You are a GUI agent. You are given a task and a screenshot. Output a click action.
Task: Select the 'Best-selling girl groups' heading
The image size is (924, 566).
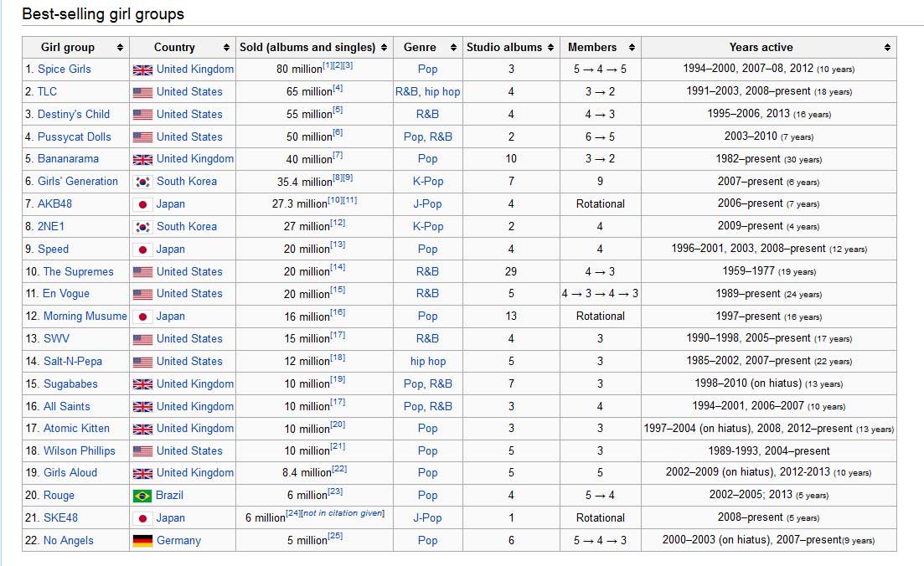click(103, 13)
